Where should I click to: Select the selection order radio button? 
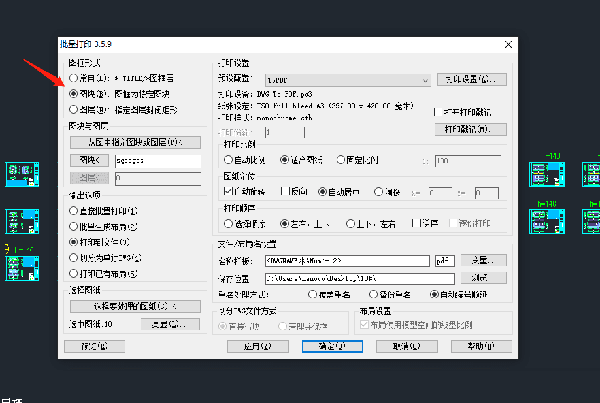click(228, 224)
